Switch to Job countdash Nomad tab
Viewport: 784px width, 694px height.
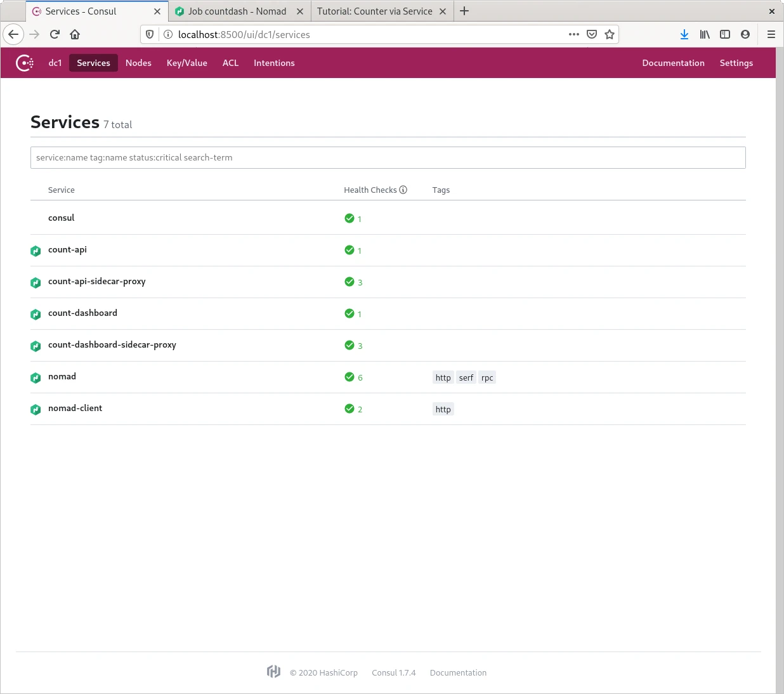tap(237, 11)
